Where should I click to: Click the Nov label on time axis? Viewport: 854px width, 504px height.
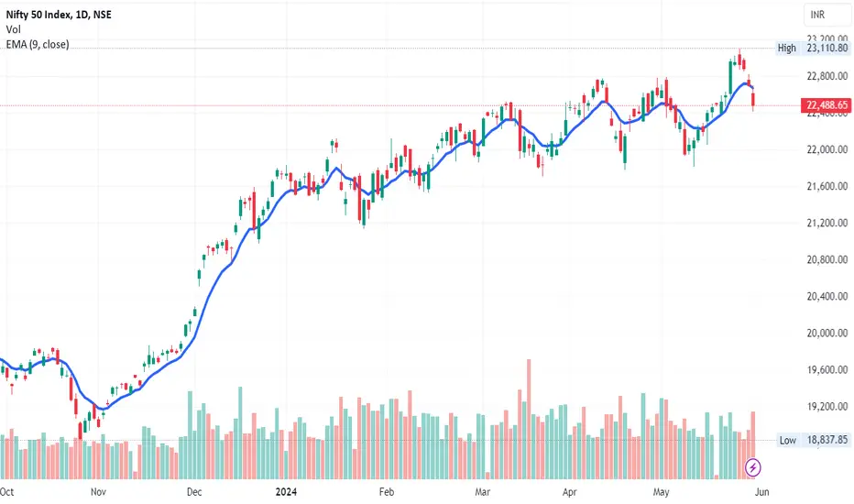98,491
